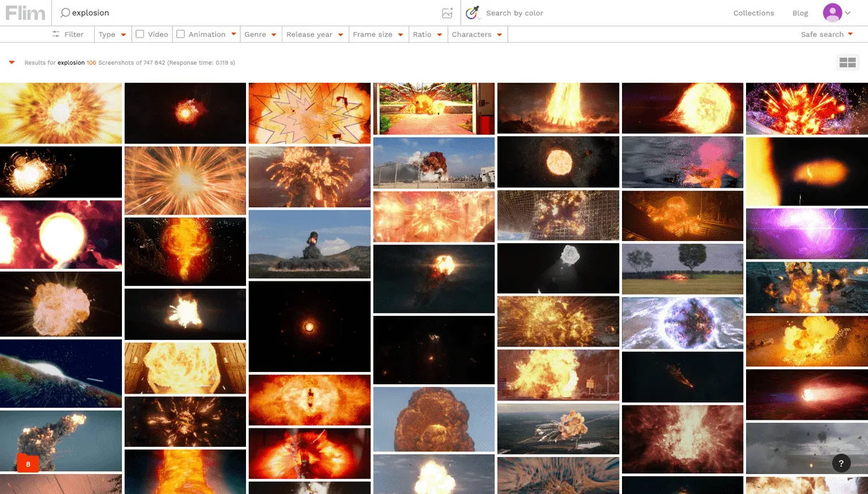
Task: Open the Blog link
Action: (800, 13)
